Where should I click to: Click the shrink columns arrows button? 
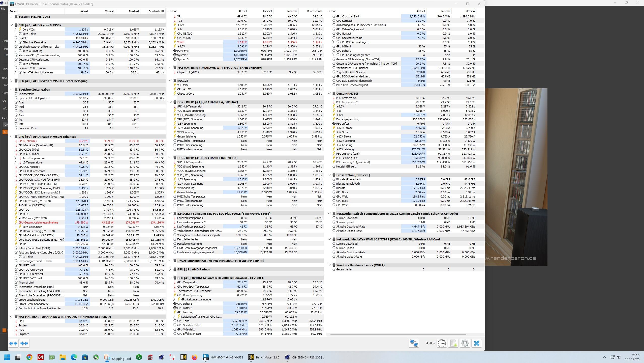[x=24, y=343]
